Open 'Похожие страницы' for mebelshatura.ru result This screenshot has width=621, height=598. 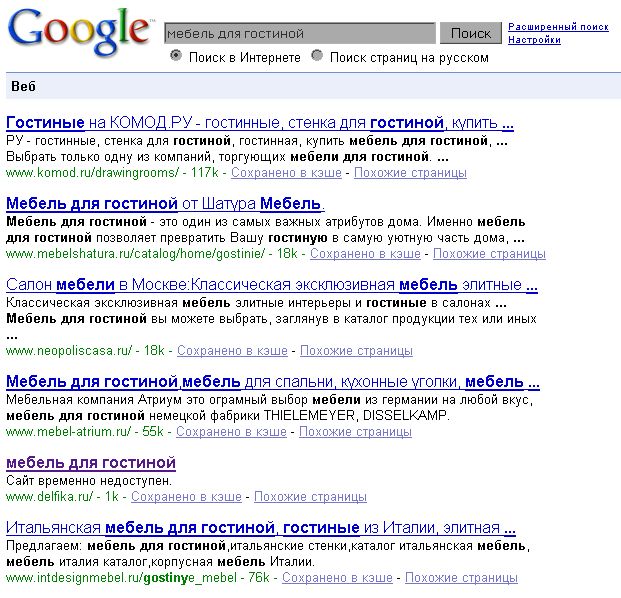click(x=489, y=253)
